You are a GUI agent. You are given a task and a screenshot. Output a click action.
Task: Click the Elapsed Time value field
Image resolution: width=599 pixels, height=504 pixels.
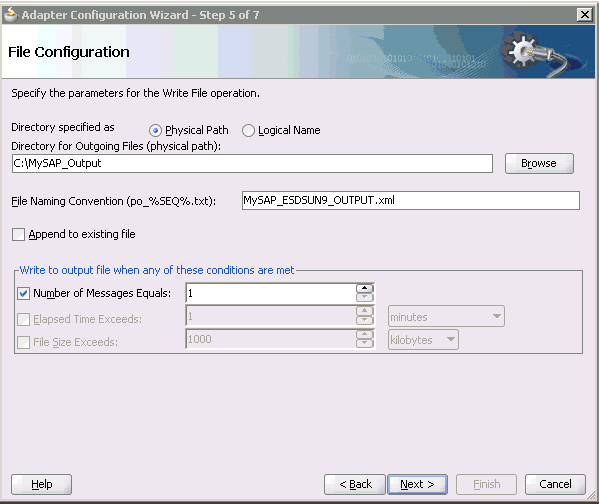coord(270,316)
